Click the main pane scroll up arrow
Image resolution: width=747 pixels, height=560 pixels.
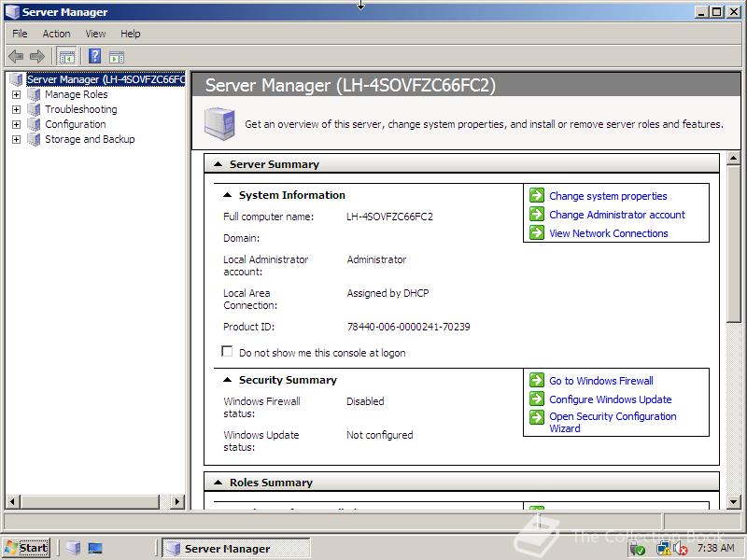(734, 158)
